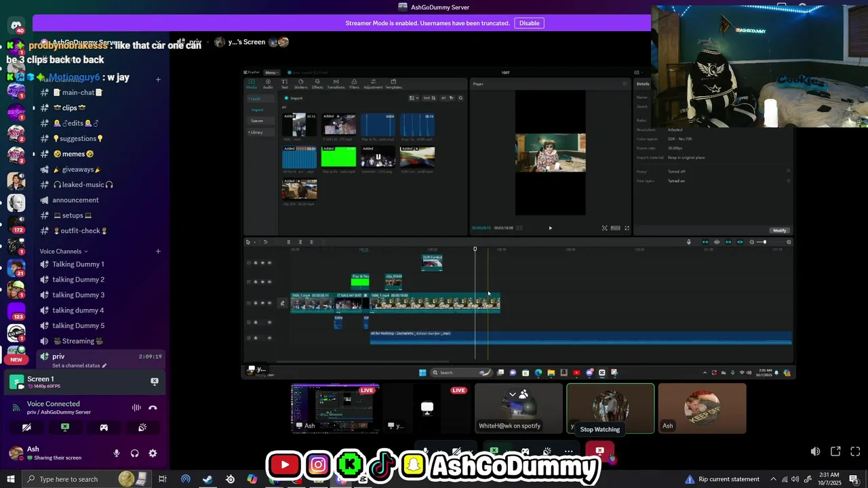Click the Import button in CapCut media panel
This screenshot has width=868, height=488.
click(294, 98)
